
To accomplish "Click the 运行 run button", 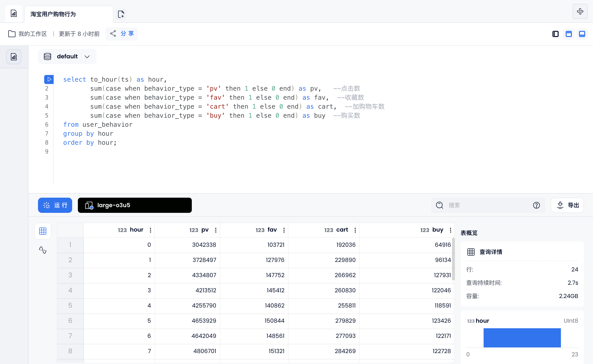I will click(x=55, y=205).
